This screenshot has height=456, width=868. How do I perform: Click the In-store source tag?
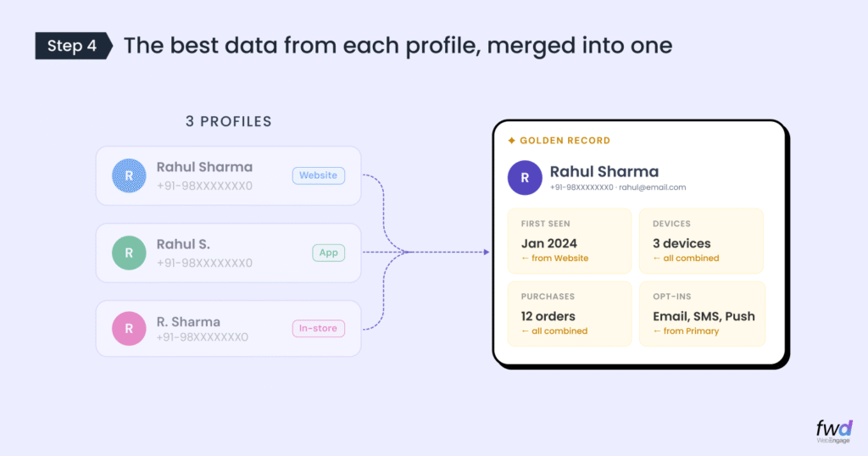pyautogui.click(x=319, y=329)
